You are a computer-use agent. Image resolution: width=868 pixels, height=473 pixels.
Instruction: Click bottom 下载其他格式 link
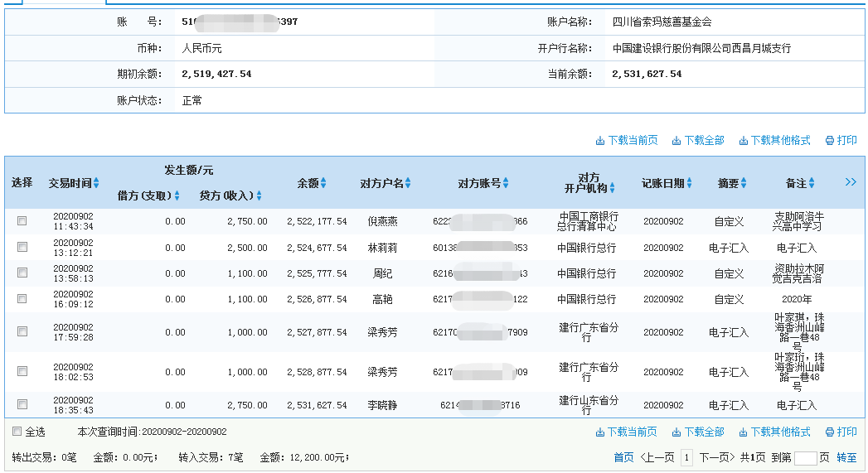click(774, 432)
